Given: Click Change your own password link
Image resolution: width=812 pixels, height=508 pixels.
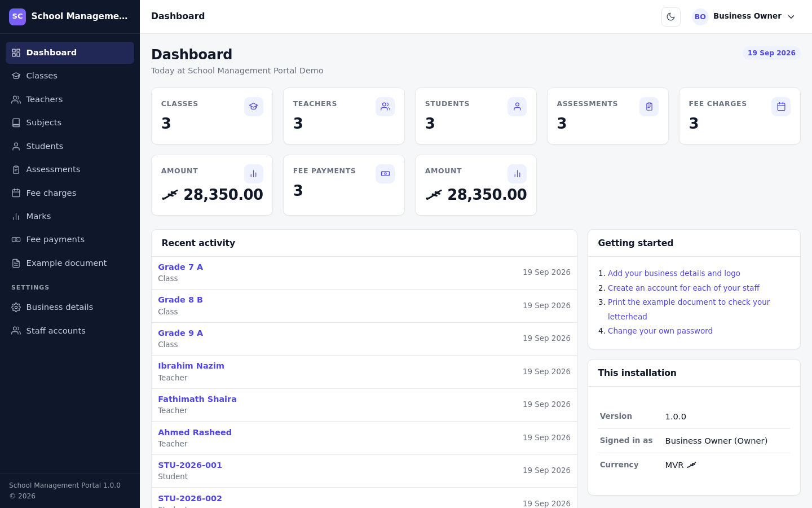Looking at the screenshot, I should 660,331.
